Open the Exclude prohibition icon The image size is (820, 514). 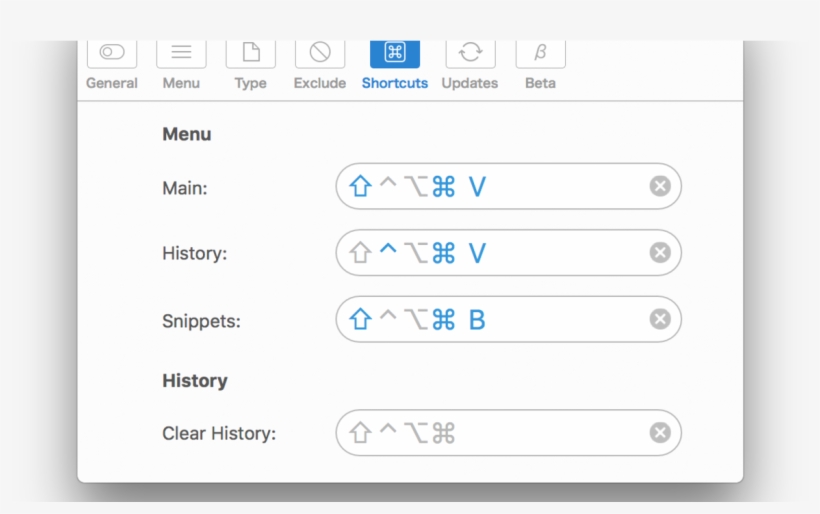coord(320,53)
